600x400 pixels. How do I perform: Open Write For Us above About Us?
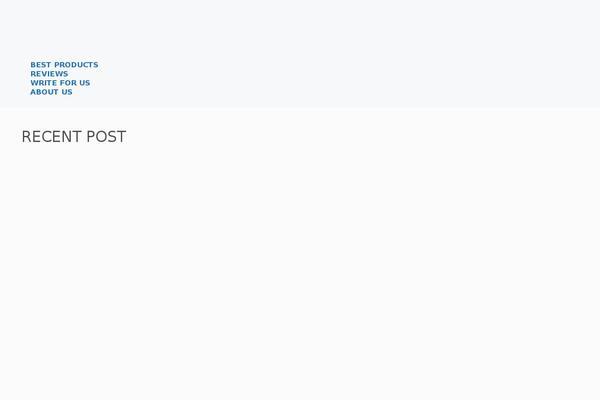(x=60, y=83)
